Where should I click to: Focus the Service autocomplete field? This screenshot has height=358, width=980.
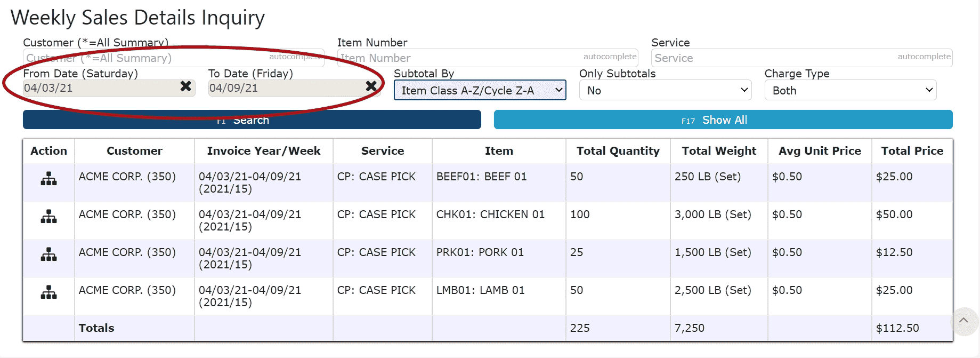point(802,58)
